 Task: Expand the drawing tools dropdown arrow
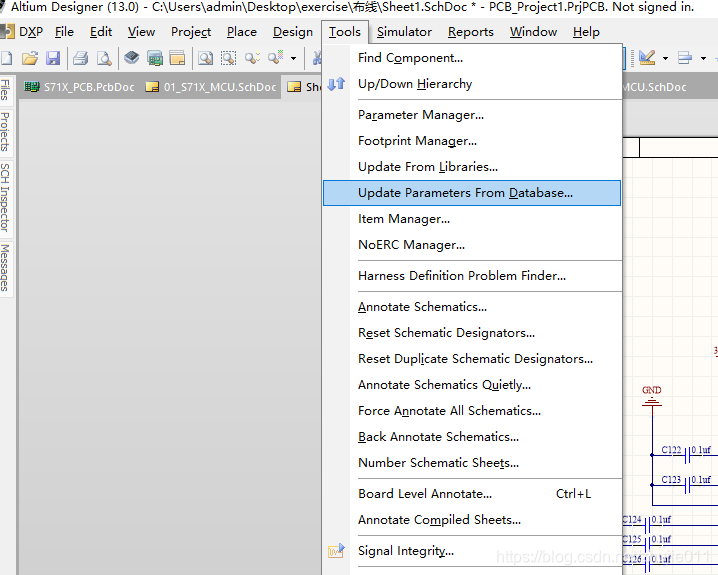click(x=664, y=58)
